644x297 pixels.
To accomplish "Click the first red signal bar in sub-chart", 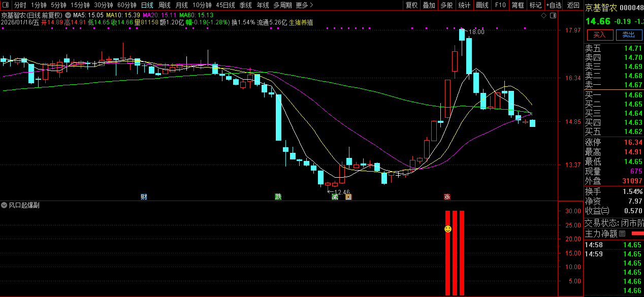I will coord(448,253).
